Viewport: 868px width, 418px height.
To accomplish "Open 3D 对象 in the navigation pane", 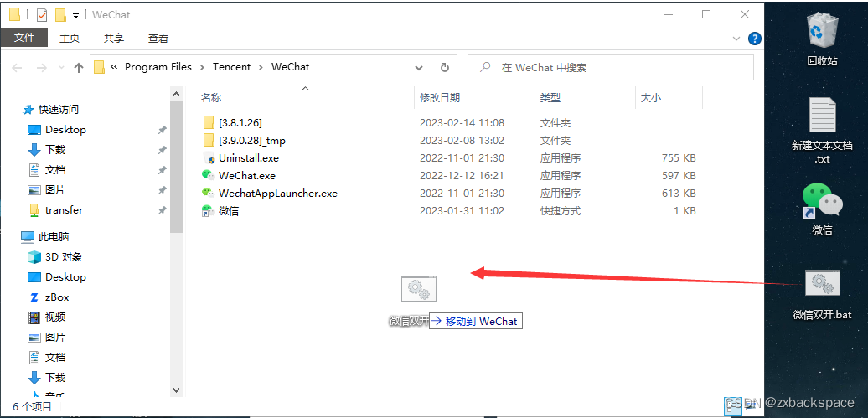I will click(55, 257).
